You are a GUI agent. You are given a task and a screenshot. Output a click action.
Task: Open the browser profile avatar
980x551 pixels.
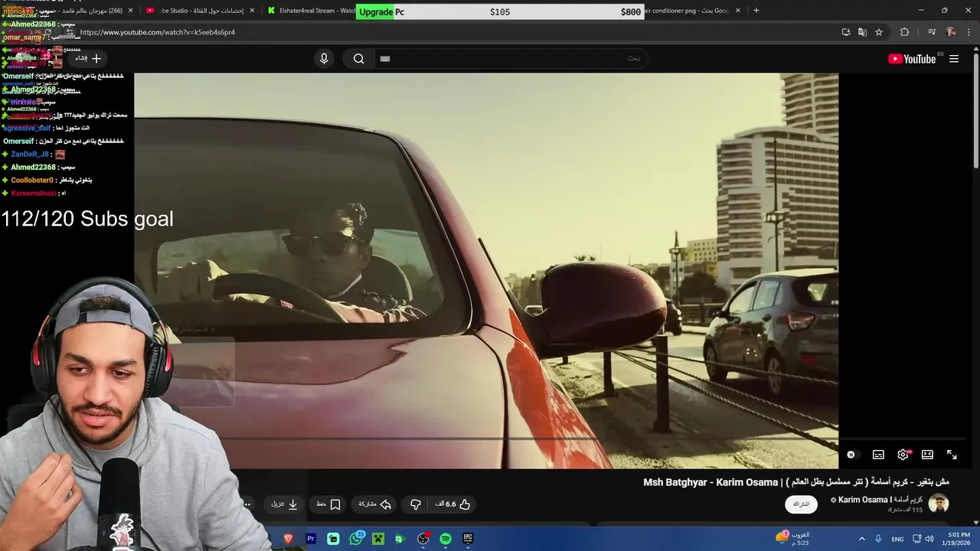951,32
